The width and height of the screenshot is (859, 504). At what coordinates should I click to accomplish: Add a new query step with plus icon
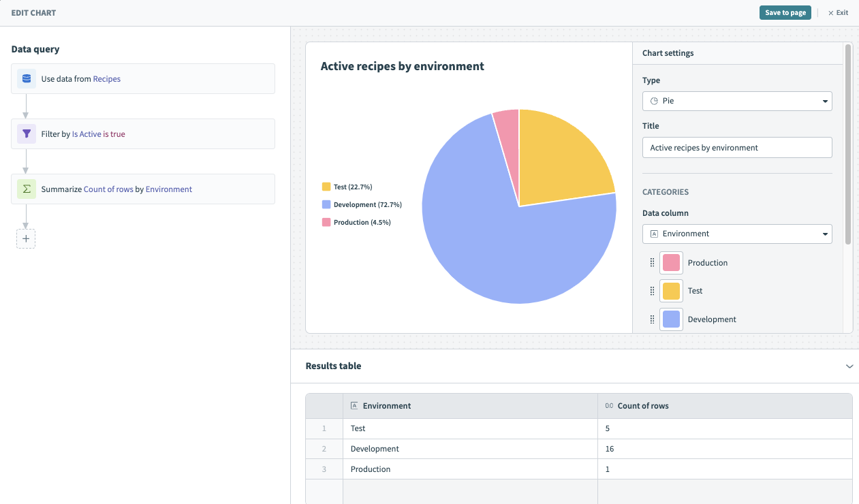[26, 239]
